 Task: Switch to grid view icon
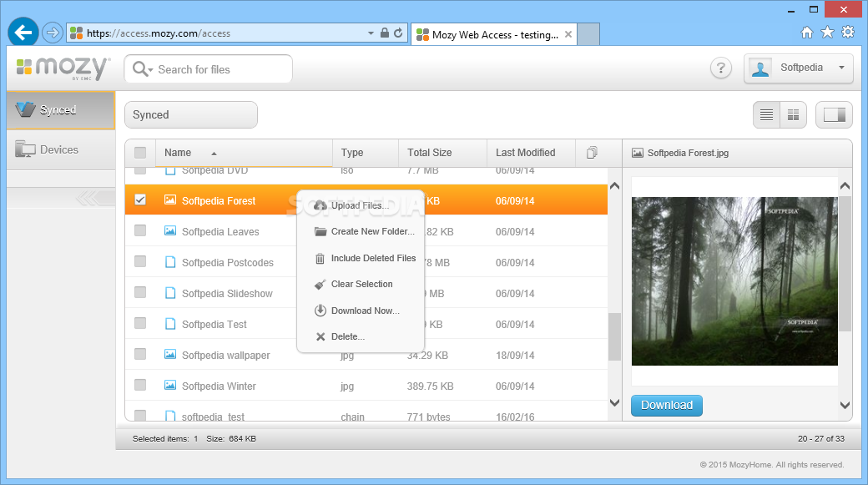coord(793,114)
